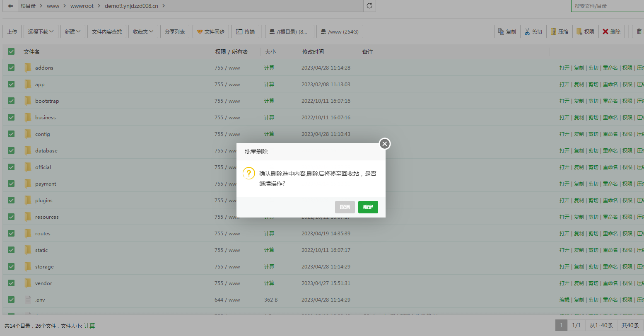
Task: Uncheck the config folder checkbox
Action: 11,134
